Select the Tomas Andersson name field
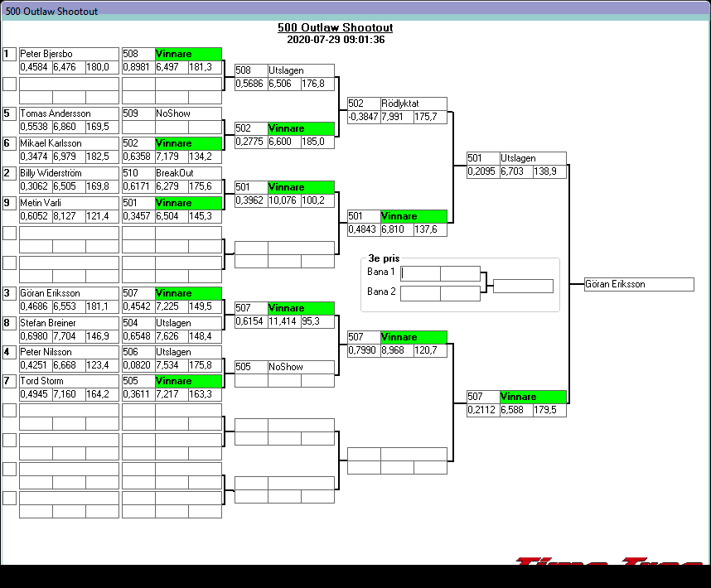 (x=69, y=113)
